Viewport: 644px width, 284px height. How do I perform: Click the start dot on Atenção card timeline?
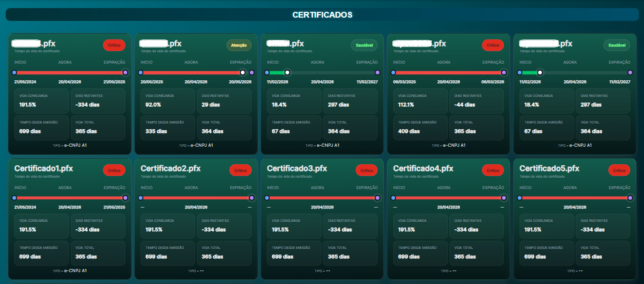point(141,73)
